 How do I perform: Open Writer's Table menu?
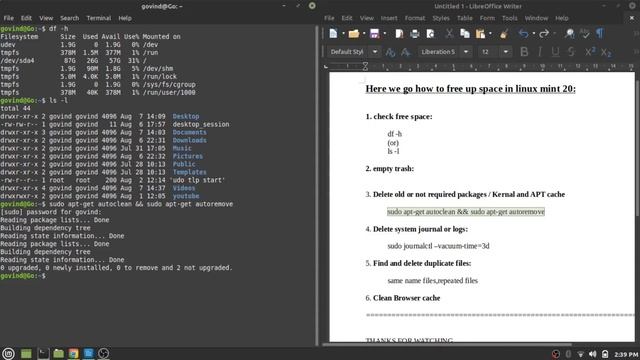tap(464, 18)
